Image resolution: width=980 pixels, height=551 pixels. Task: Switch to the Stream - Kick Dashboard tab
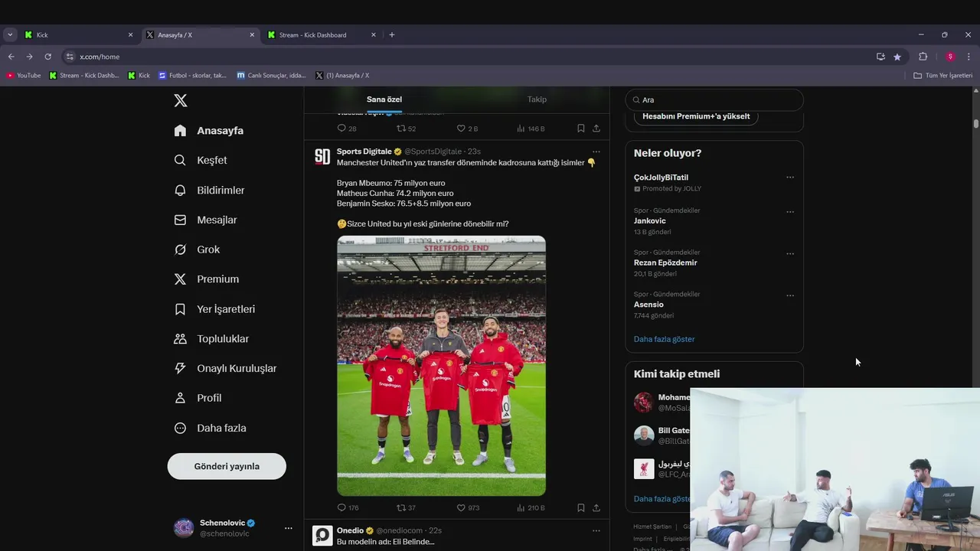pyautogui.click(x=322, y=34)
